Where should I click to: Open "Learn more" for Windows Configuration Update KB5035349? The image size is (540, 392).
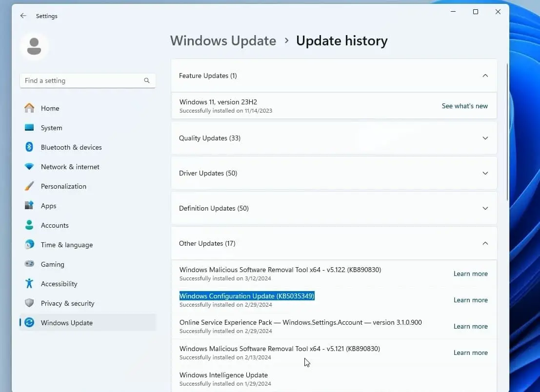point(470,300)
